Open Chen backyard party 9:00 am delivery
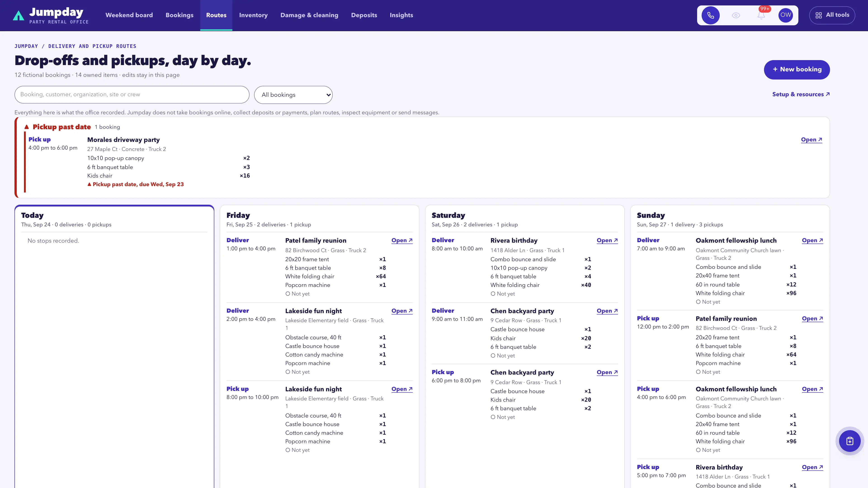The width and height of the screenshot is (868, 488). tap(607, 311)
